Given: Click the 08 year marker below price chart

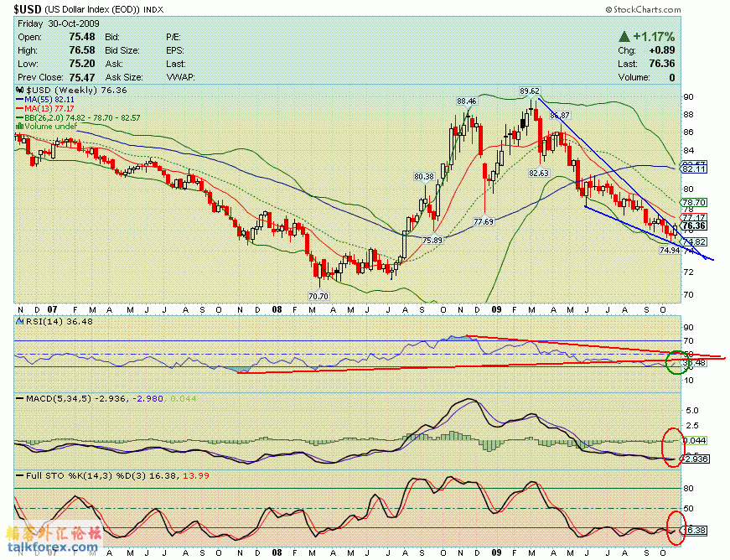Looking at the screenshot, I should pyautogui.click(x=277, y=309).
